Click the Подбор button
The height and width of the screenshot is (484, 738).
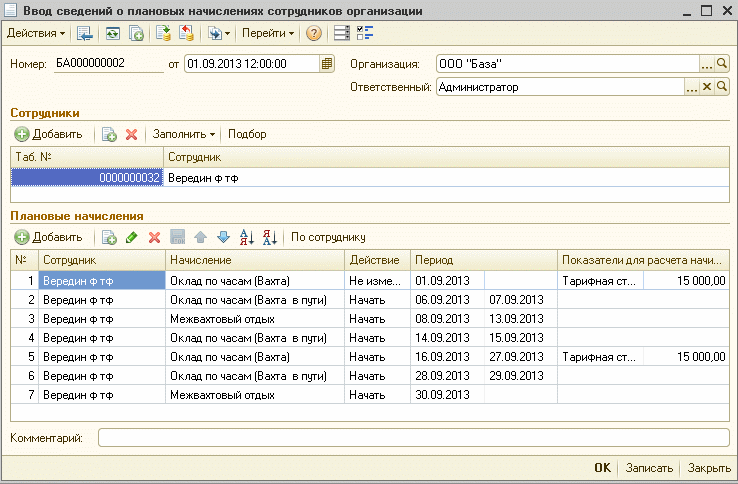point(247,134)
